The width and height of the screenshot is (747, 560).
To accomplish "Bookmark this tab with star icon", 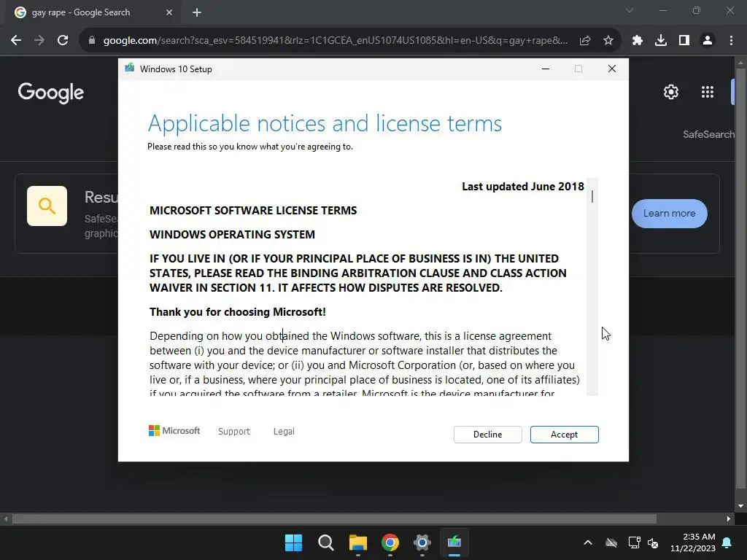I will point(608,41).
